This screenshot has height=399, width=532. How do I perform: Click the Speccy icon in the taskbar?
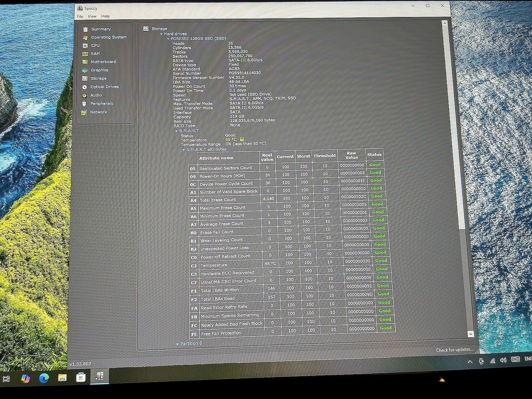coord(99,376)
